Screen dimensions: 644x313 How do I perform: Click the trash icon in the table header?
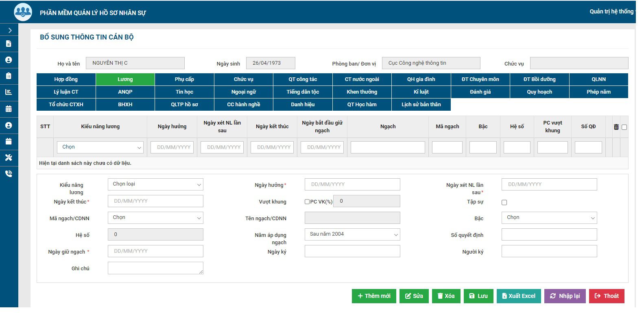click(x=616, y=127)
